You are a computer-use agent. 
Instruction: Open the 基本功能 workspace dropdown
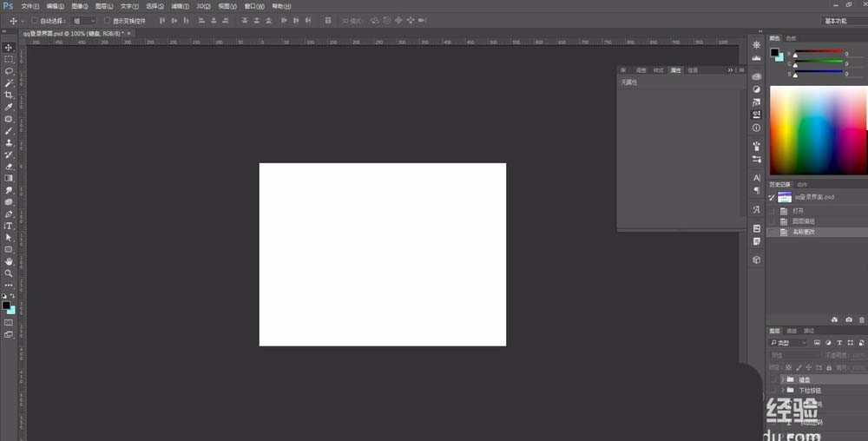pyautogui.click(x=842, y=20)
